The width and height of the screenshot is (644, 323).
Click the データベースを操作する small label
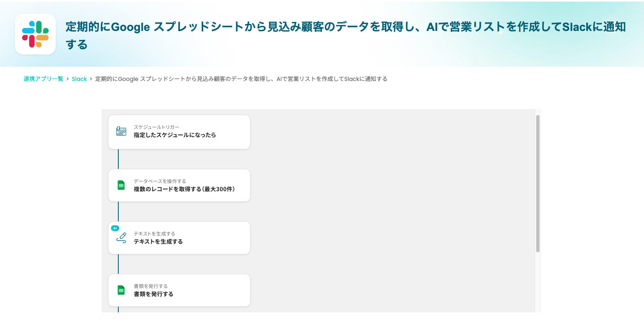tap(160, 181)
